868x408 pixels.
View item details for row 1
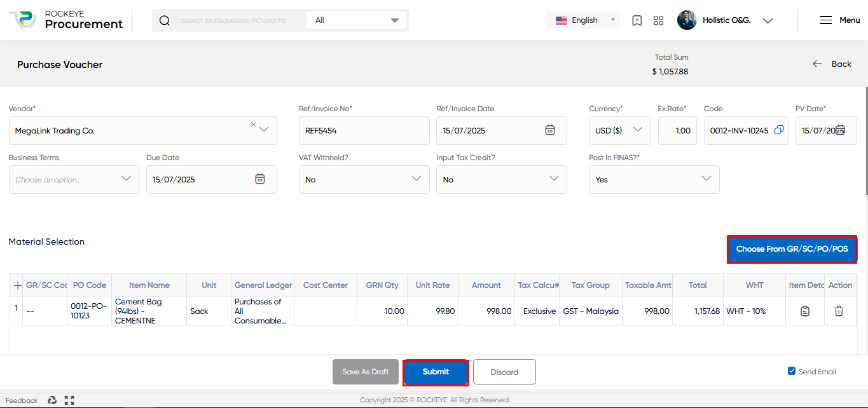tap(805, 311)
